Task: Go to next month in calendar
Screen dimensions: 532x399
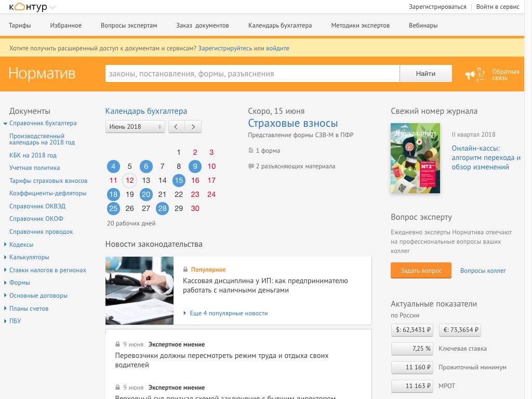Action: pos(193,126)
